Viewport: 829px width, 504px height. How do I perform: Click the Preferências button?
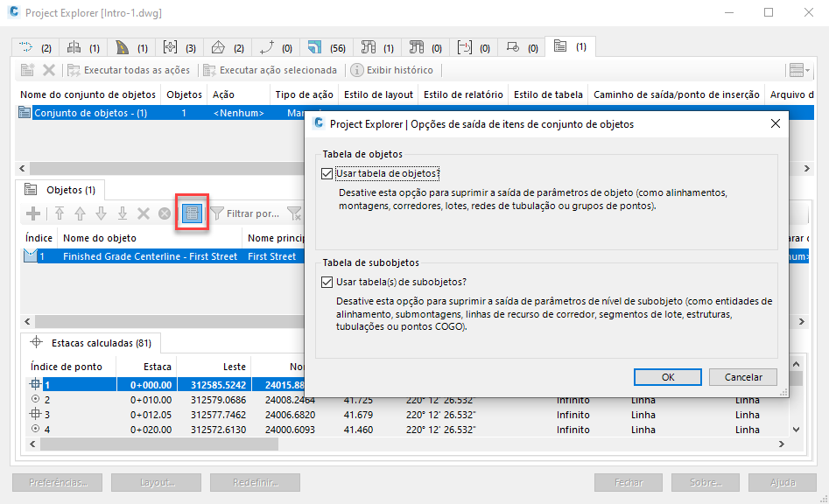(x=58, y=482)
